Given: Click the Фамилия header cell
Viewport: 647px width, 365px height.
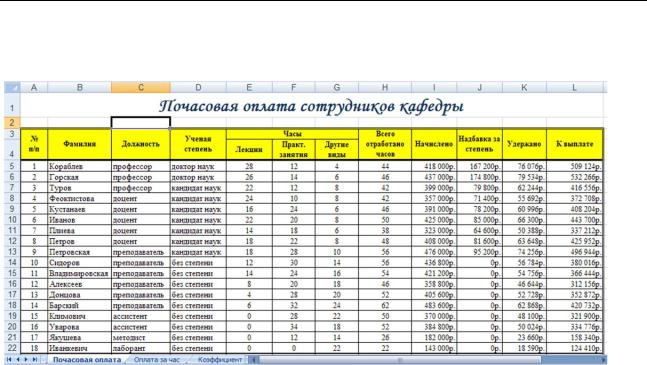Looking at the screenshot, I should click(x=79, y=144).
